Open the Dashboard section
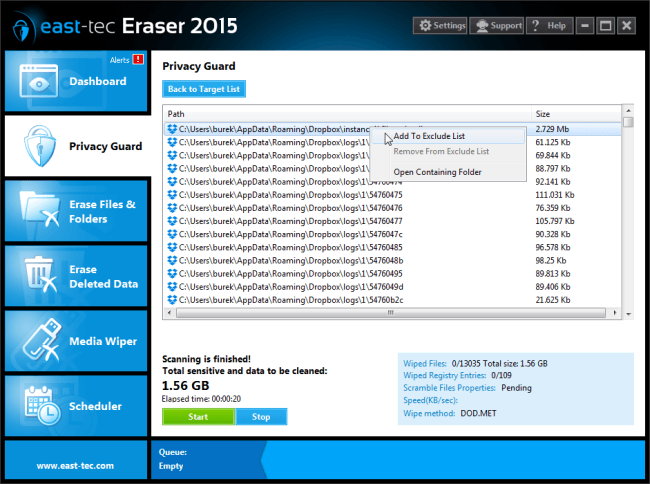 (76, 81)
